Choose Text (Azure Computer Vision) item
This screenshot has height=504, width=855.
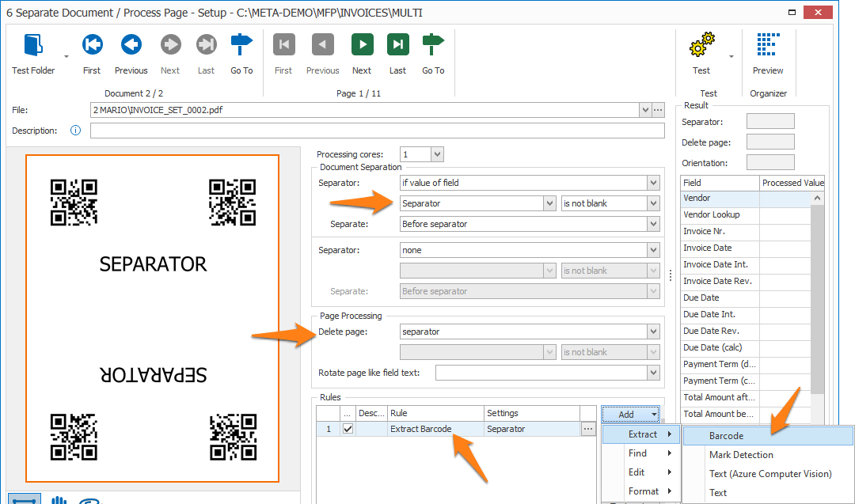[768, 473]
